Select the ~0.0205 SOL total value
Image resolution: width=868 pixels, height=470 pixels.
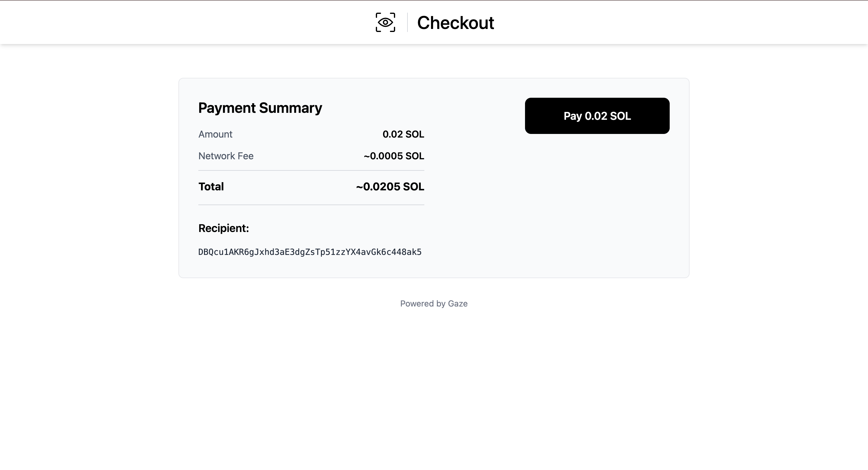[390, 186]
